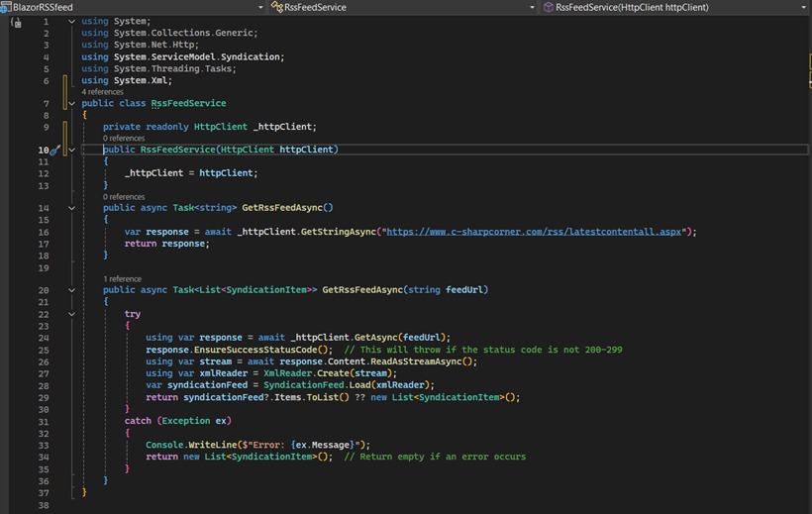Open the c-sharpcorner RSS feed URL link
The image size is (812, 514).
click(534, 232)
